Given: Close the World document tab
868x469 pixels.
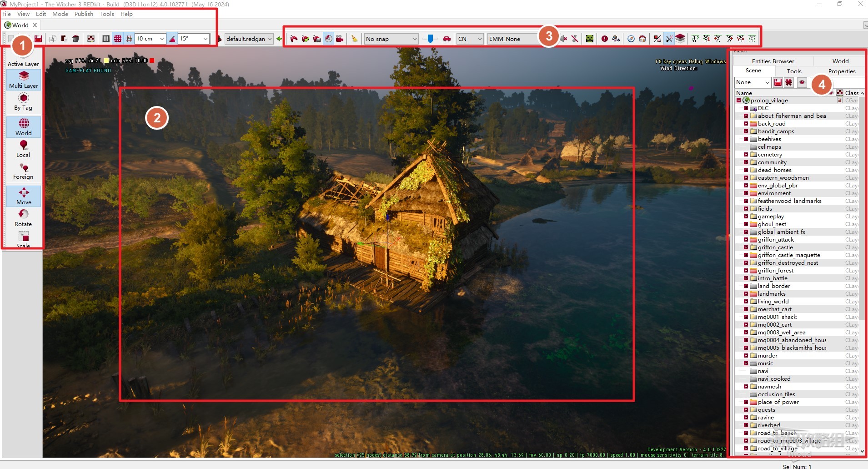Looking at the screenshot, I should 35,25.
